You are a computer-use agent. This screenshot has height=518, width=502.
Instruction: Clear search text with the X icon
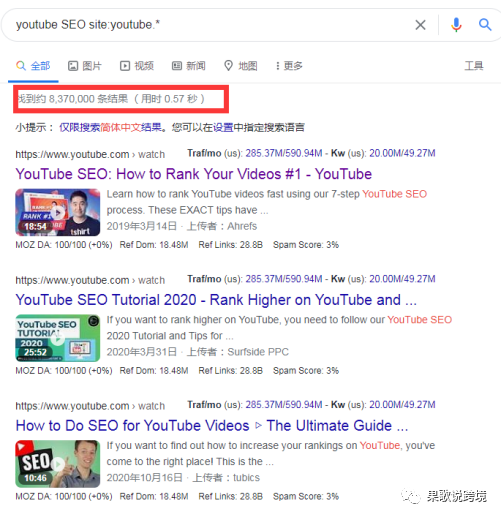[420, 25]
